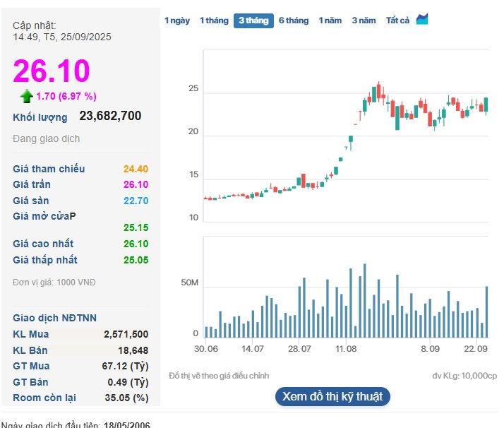Click the rightmost volume bar
Viewport: 504px width, 428px height.
coord(486,311)
